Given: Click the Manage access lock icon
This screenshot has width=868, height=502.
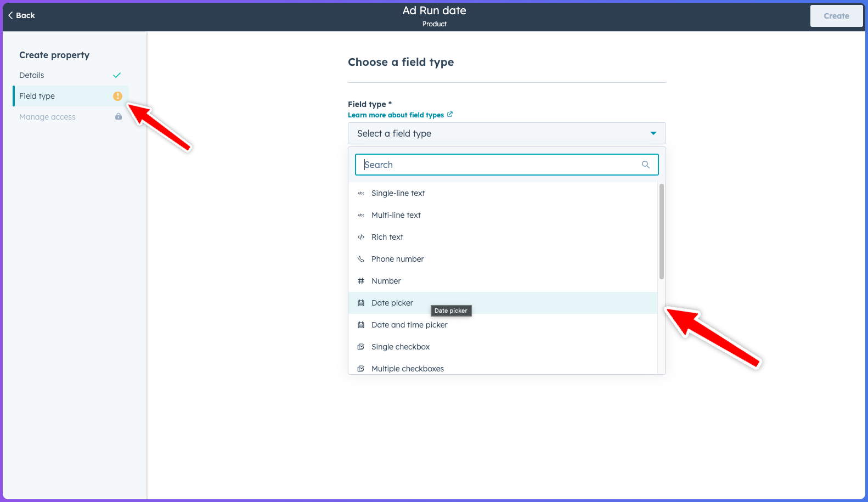Looking at the screenshot, I should click(x=118, y=116).
